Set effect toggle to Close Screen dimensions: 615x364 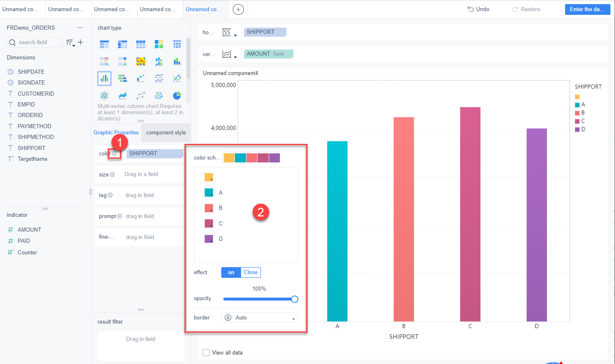click(251, 272)
